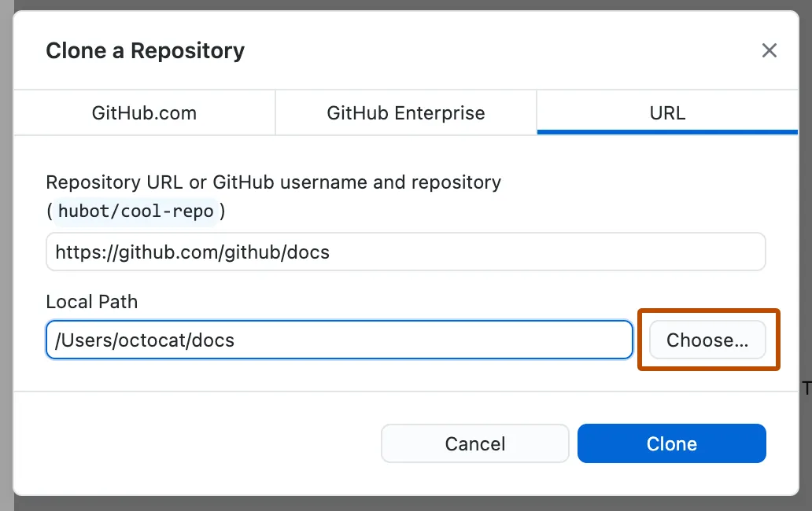Click the Clone a Repository dialog title
The width and height of the screenshot is (812, 511).
(x=145, y=50)
